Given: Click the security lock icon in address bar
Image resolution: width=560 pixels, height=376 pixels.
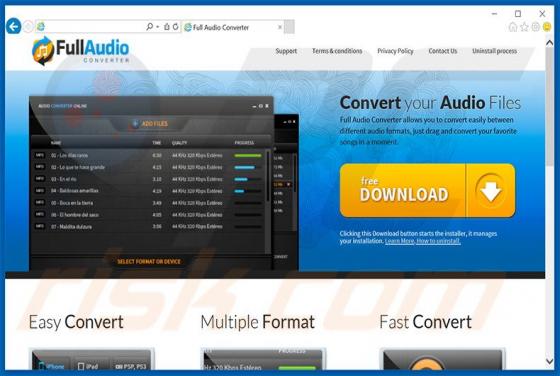Looking at the screenshot, I should tap(166, 26).
